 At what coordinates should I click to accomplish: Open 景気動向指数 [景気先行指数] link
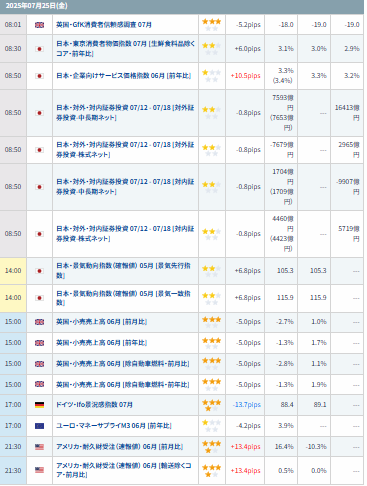tap(123, 271)
